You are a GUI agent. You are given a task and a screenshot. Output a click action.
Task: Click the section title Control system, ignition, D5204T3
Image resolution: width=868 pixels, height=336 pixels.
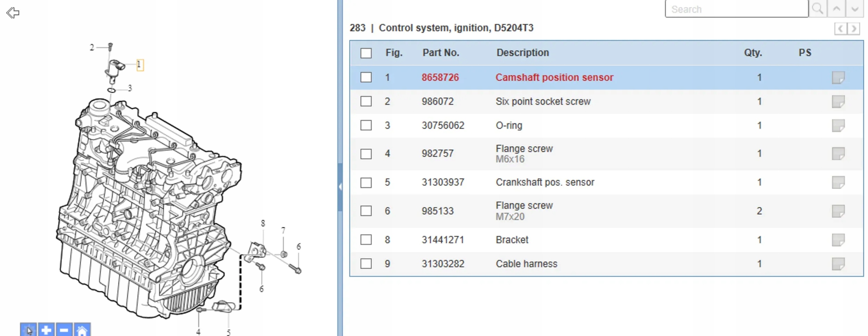click(456, 28)
